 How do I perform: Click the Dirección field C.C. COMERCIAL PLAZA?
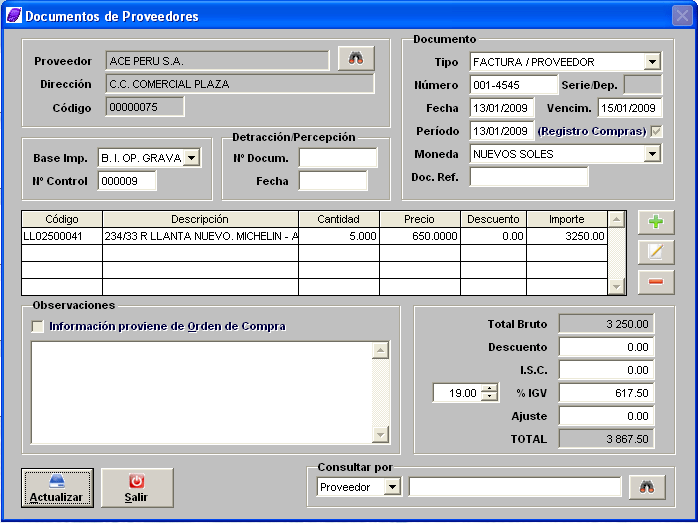(240, 84)
